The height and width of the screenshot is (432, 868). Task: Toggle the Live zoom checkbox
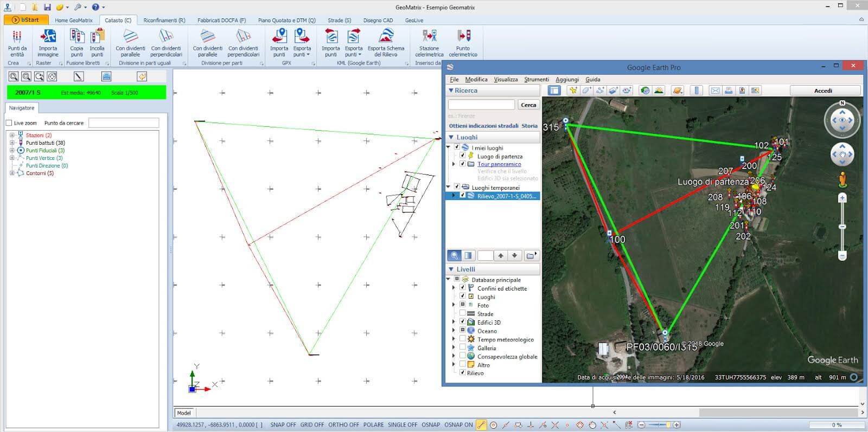[x=9, y=123]
